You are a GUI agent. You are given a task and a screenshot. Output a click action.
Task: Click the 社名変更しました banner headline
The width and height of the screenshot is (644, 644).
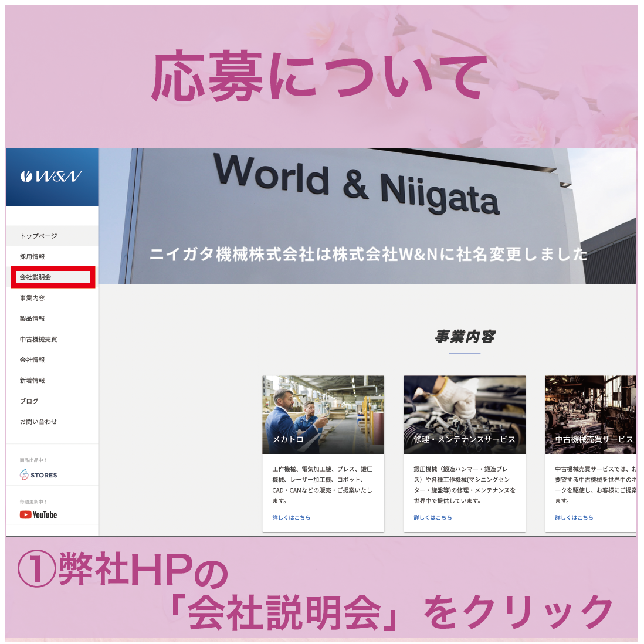pyautogui.click(x=368, y=254)
